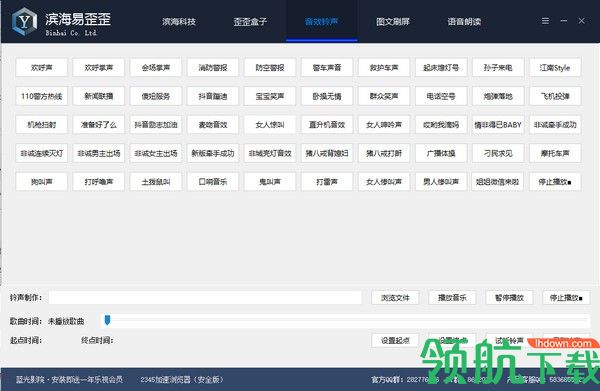Play the 非诚男主出场 sound
The image size is (600, 391).
(x=98, y=153)
